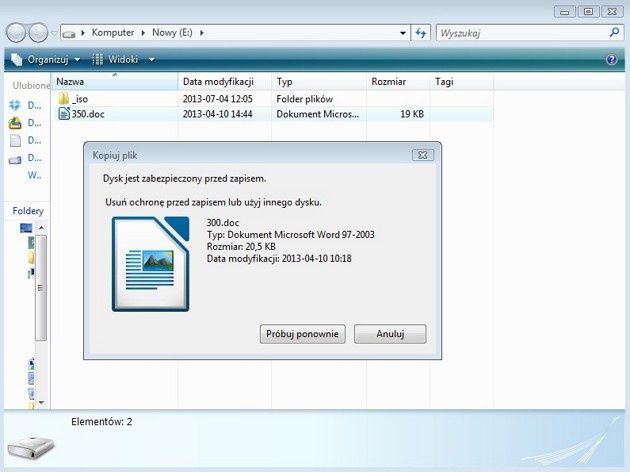The image size is (630, 472).
Task: Click the Back navigation arrow button
Action: point(16,33)
